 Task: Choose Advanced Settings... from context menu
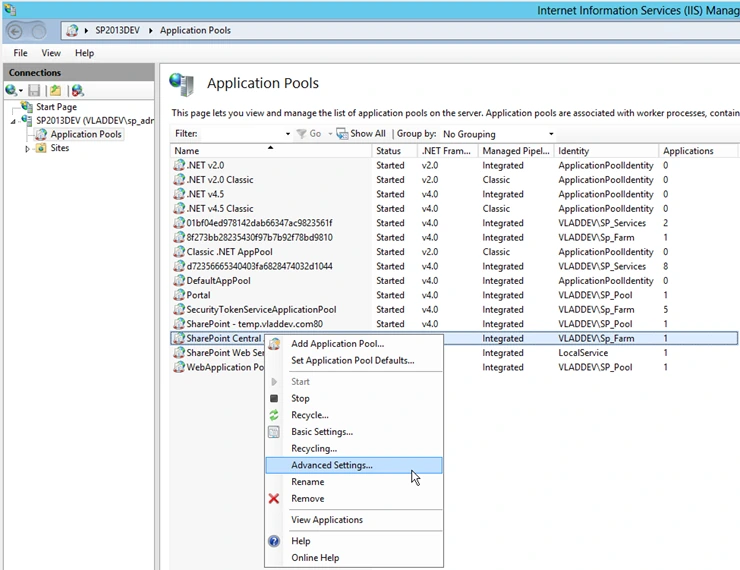coord(353,465)
